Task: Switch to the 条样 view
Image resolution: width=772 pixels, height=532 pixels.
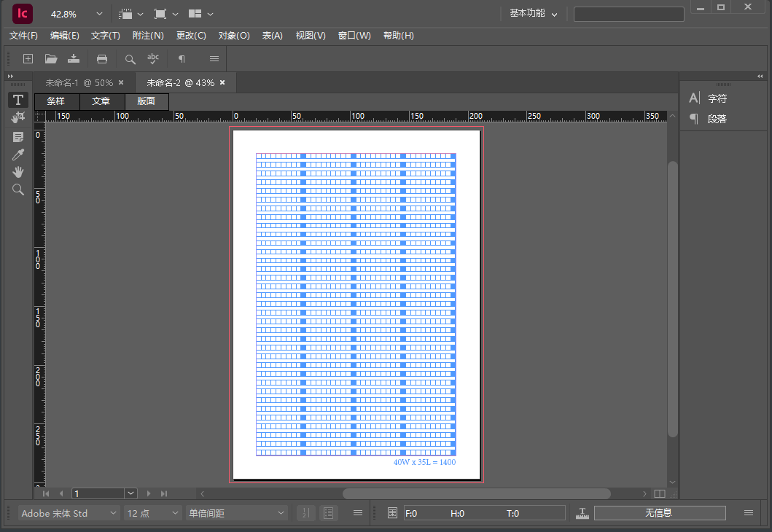Action: (x=56, y=101)
